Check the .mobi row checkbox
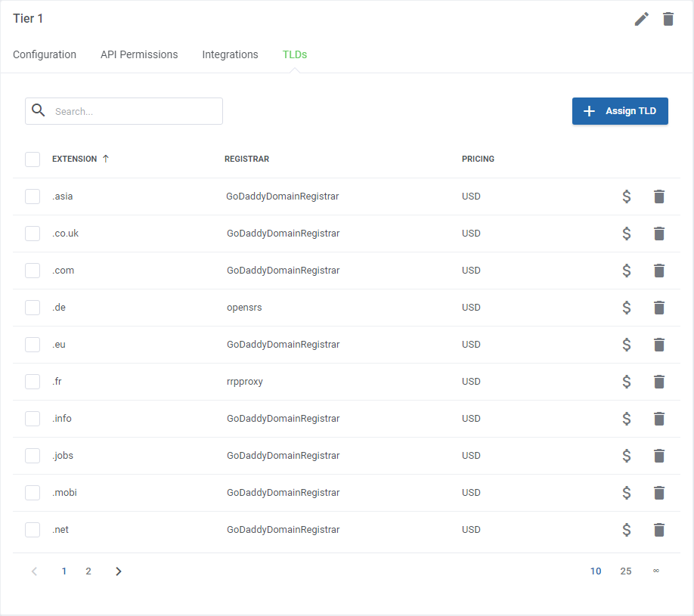The height and width of the screenshot is (616, 694). pos(33,493)
